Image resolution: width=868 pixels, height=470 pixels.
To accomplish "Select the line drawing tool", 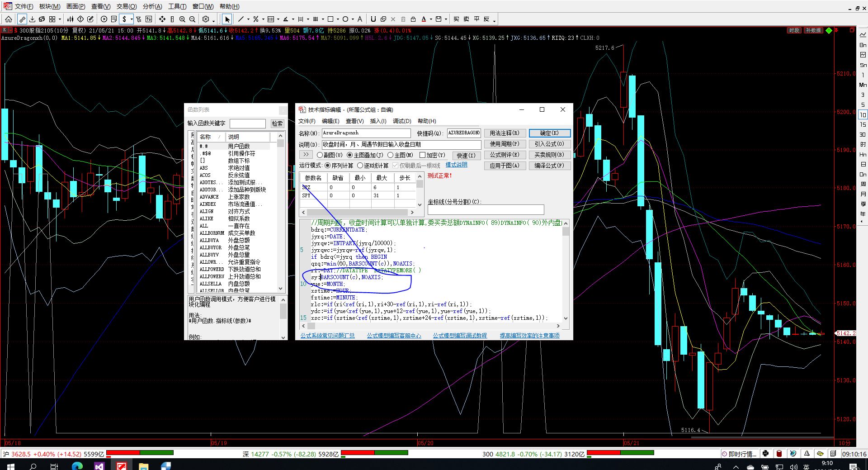I will (241, 19).
